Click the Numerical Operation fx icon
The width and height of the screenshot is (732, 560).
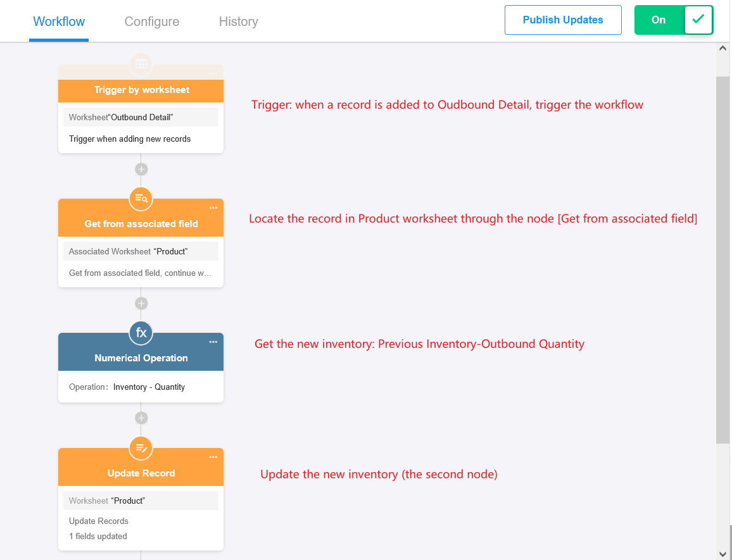pos(141,333)
